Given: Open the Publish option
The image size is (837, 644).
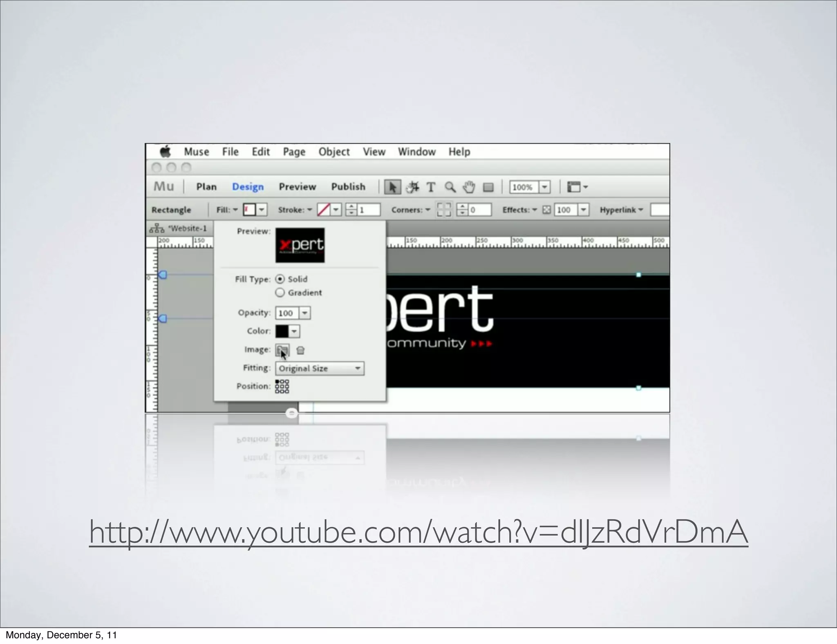Looking at the screenshot, I should (x=348, y=187).
